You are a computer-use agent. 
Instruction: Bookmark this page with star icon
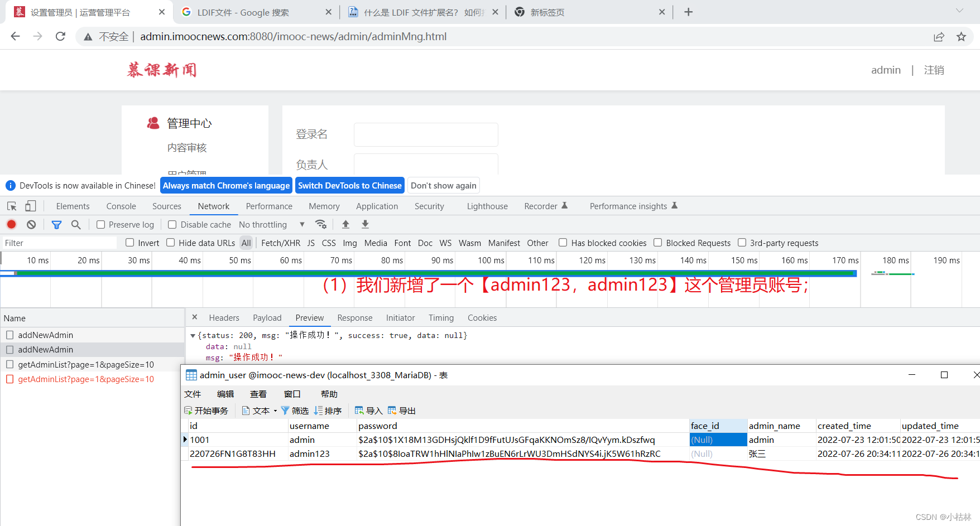(961, 37)
